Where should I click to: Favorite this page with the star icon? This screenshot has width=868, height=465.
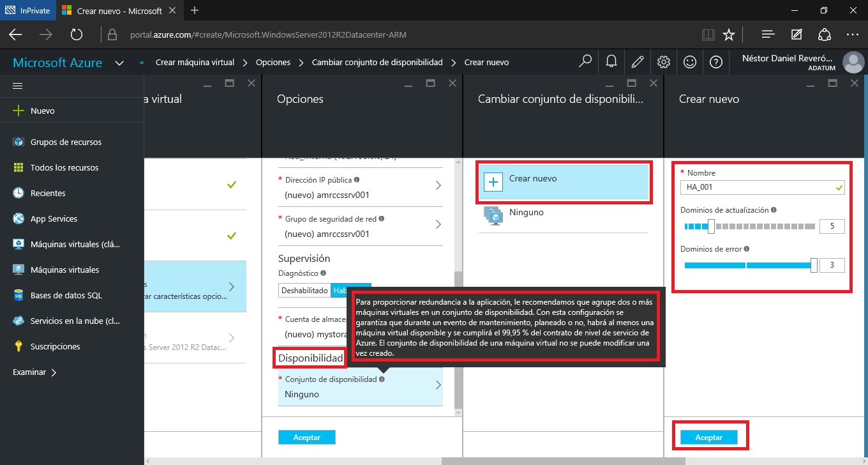click(728, 34)
